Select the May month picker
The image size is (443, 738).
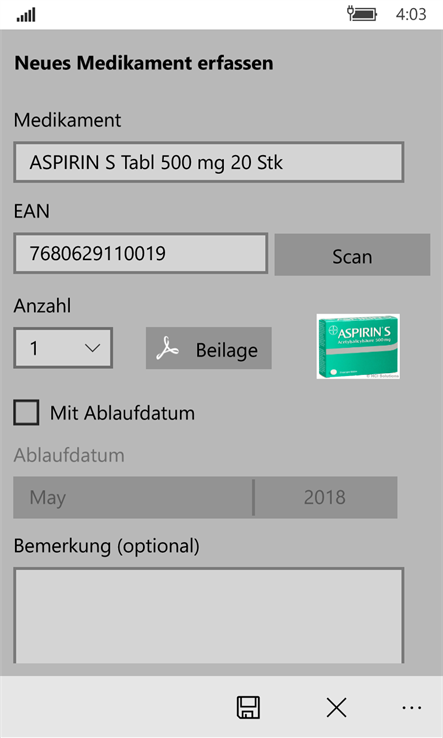click(x=133, y=497)
